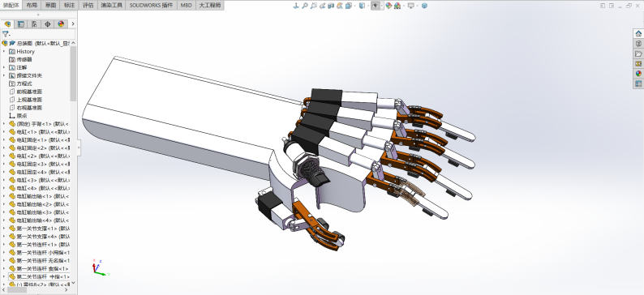Return to the Previous View

323,6
